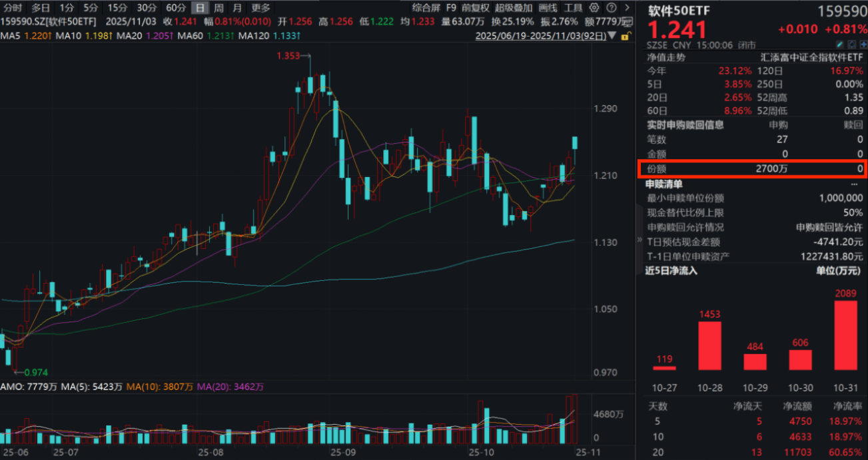Screen dimensions: 868x460
Task: Switch to the 分时 intraday tab
Action: (x=13, y=8)
